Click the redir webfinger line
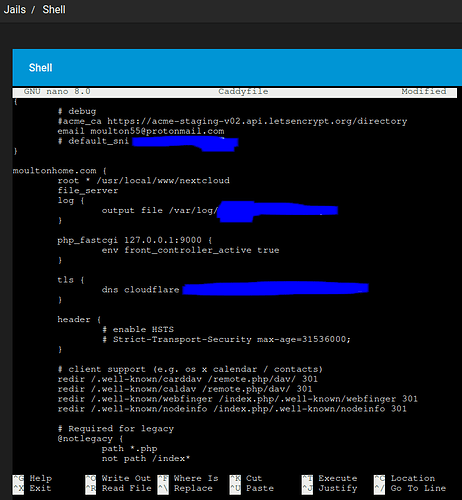 (237, 399)
